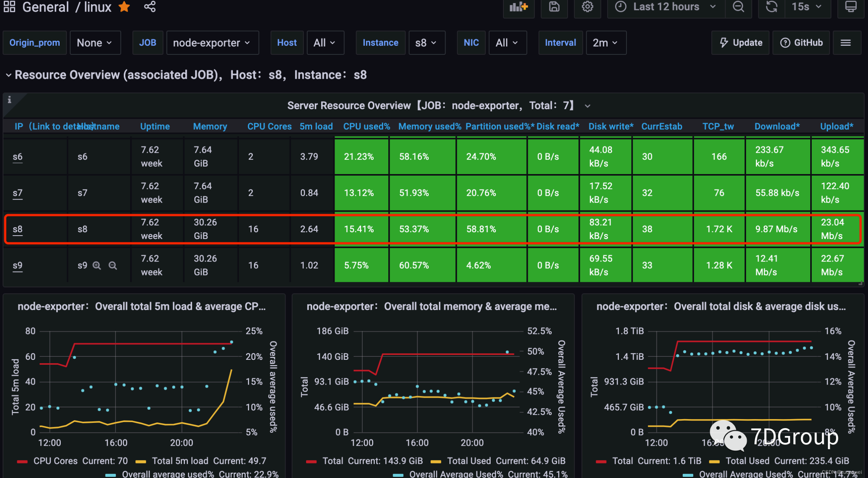Click s9 TCP_tw 1.28 K cell

[719, 265]
